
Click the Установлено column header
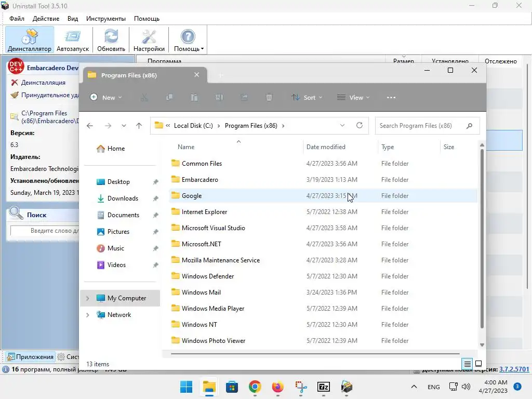click(x=450, y=61)
